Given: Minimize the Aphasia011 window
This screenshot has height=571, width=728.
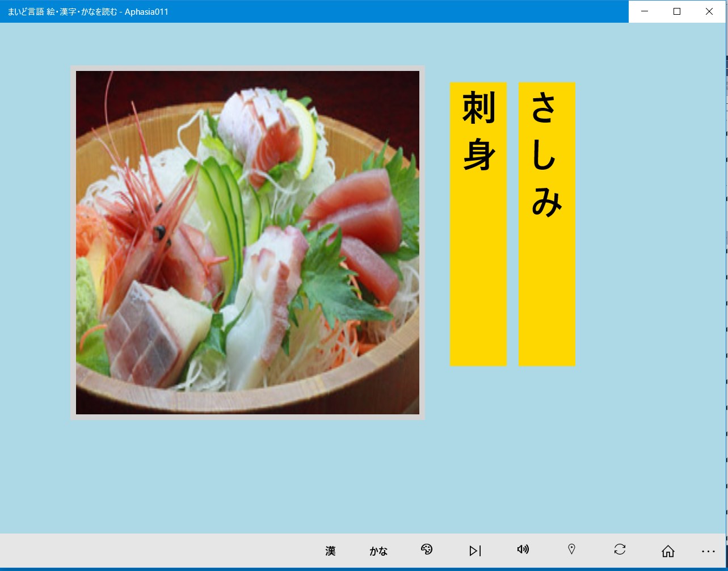Looking at the screenshot, I should [x=645, y=11].
